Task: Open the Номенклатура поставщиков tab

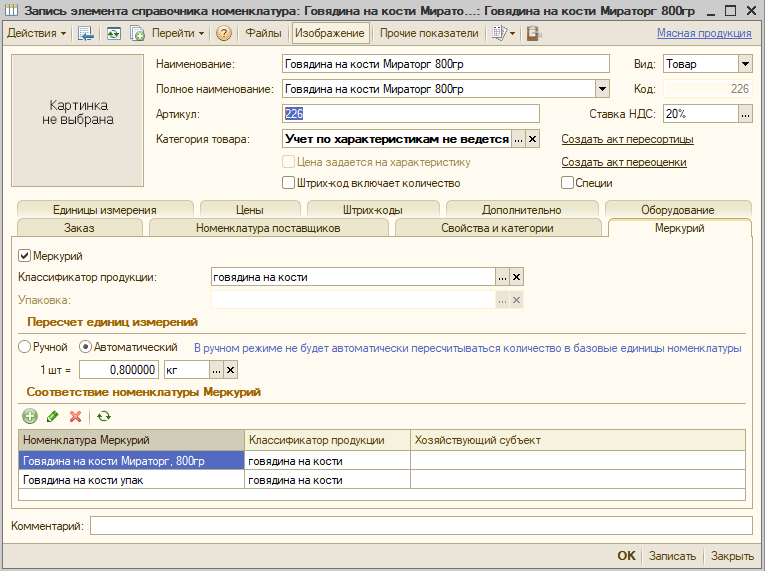Action: 268,228
